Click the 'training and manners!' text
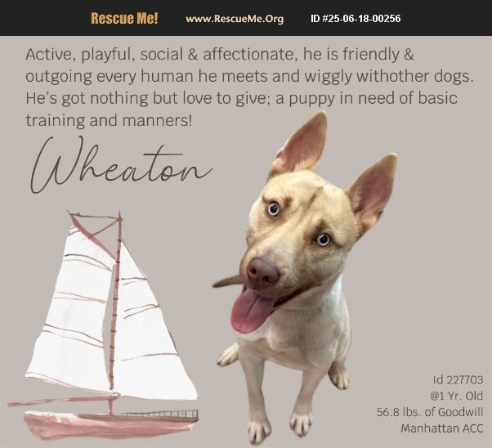 tap(109, 120)
